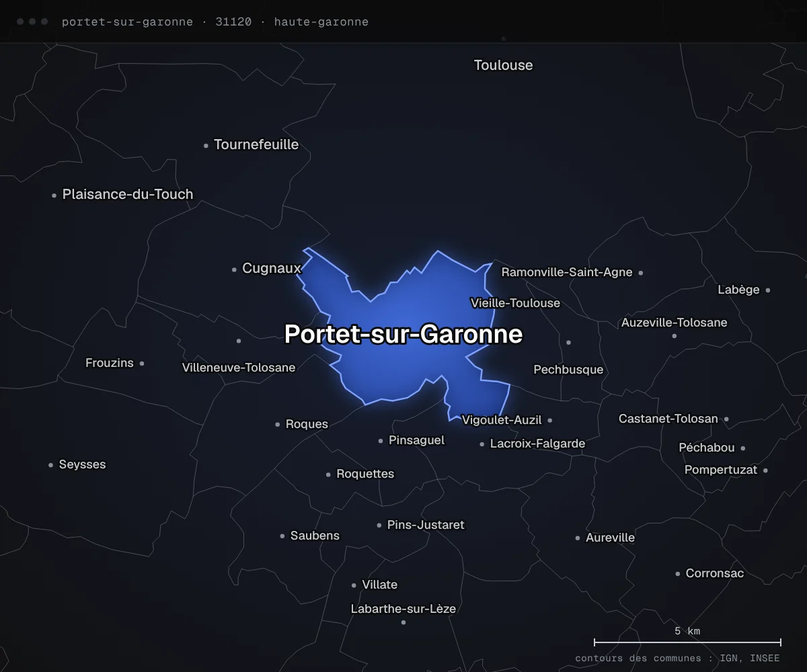This screenshot has width=807, height=672.
Task: Select the Pechbusque label
Action: [x=568, y=370]
